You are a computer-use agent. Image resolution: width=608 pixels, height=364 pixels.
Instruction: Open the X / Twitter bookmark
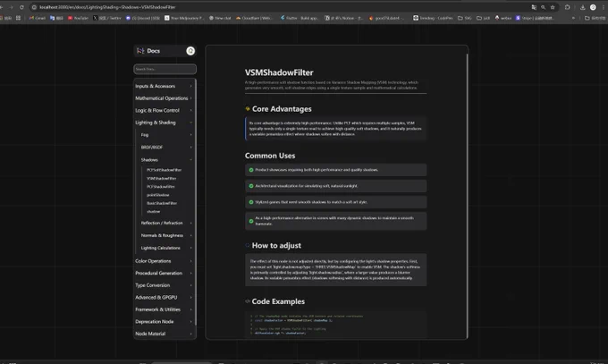pyautogui.click(x=107, y=18)
